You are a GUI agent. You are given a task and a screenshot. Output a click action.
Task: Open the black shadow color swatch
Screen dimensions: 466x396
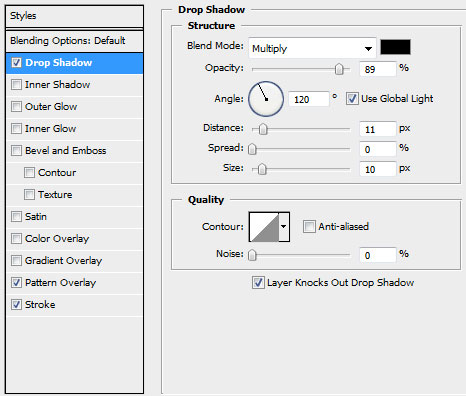395,47
